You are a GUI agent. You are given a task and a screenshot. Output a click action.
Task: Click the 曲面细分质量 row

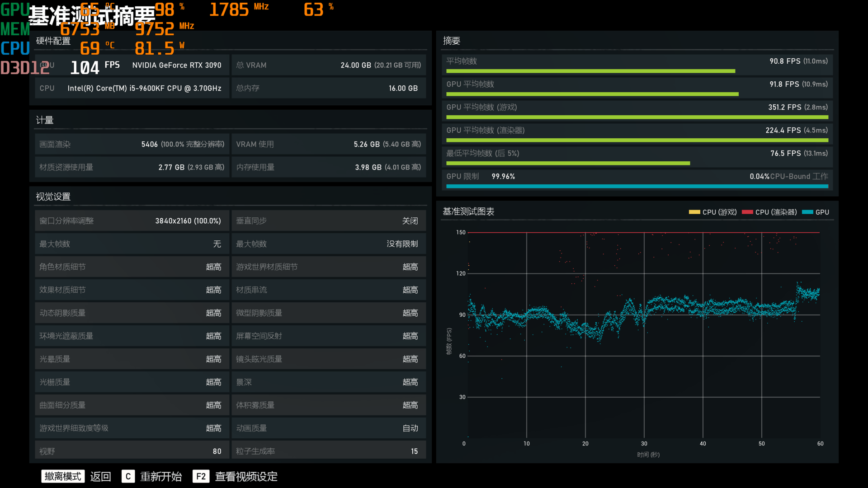tap(132, 405)
